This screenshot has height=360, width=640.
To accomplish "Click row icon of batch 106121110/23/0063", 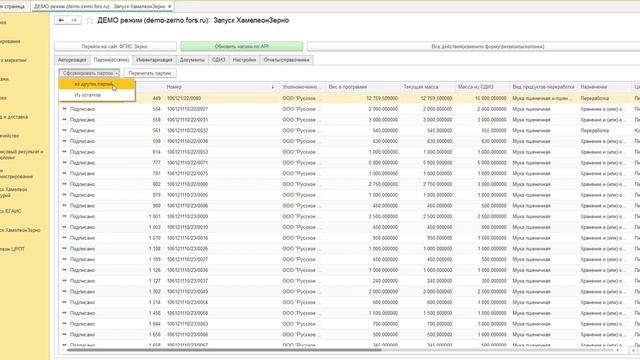I will 64,324.
